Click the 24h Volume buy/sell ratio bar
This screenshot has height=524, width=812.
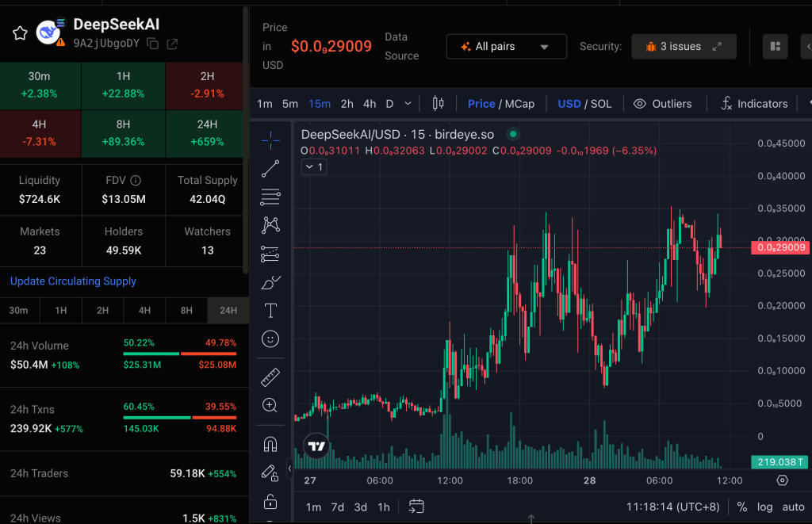tap(180, 354)
